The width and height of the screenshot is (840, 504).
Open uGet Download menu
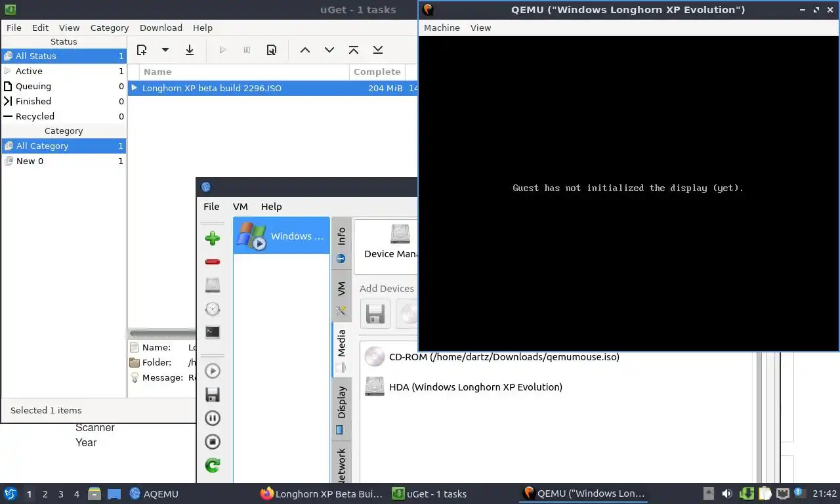(x=161, y=28)
